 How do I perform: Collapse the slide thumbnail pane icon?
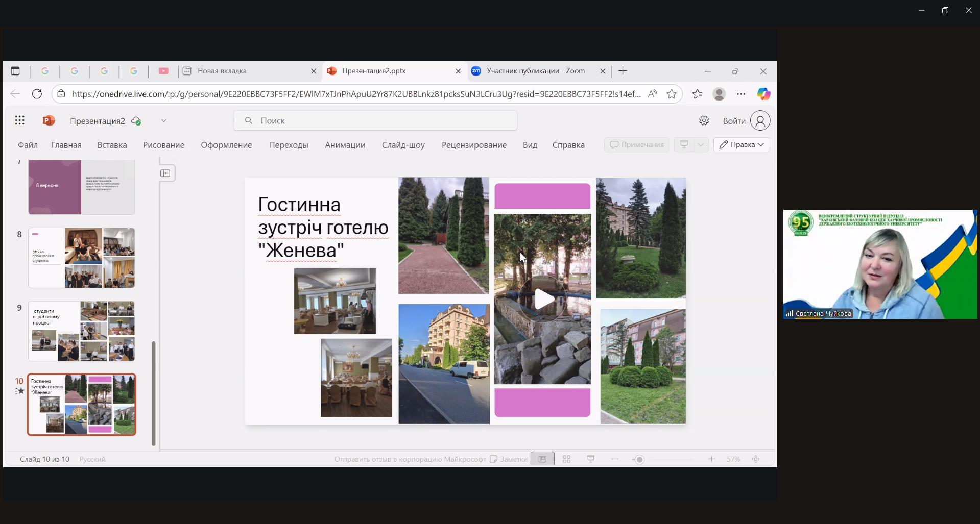[x=165, y=173]
